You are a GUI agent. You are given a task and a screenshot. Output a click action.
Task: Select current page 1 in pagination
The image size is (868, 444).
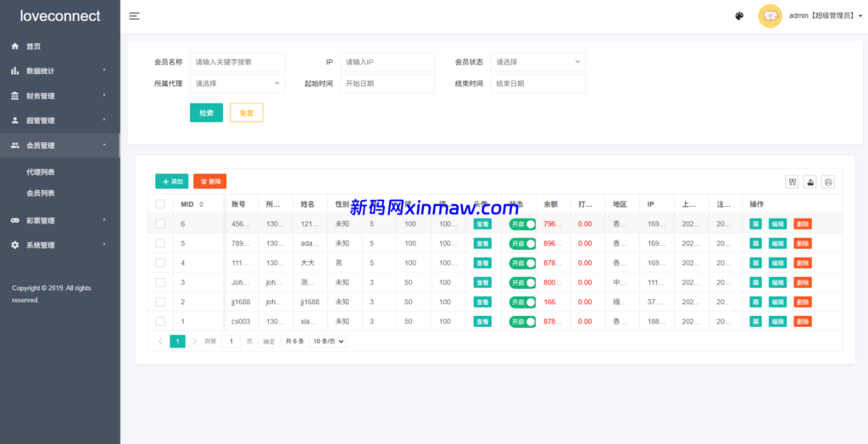(178, 341)
